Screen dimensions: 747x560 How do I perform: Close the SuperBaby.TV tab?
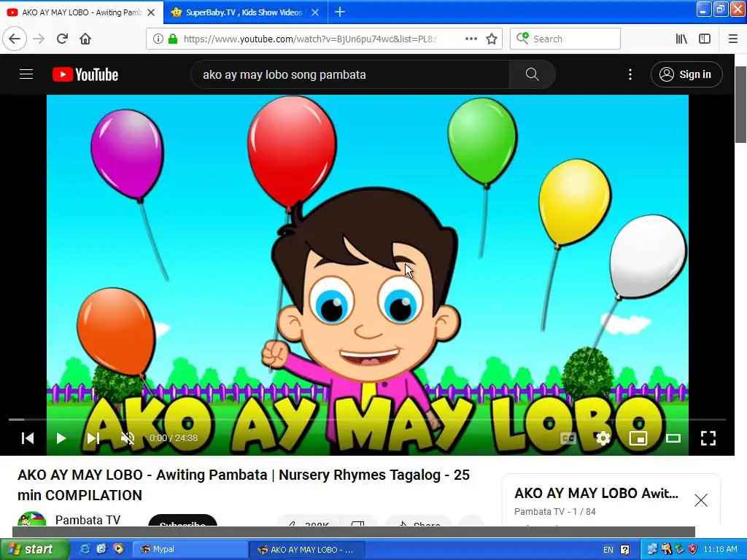pyautogui.click(x=315, y=12)
